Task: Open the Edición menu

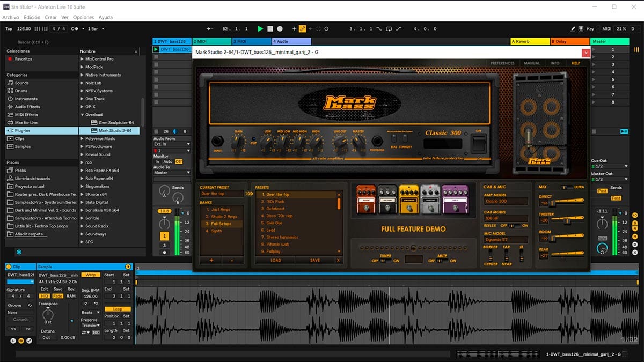Action: (32, 18)
